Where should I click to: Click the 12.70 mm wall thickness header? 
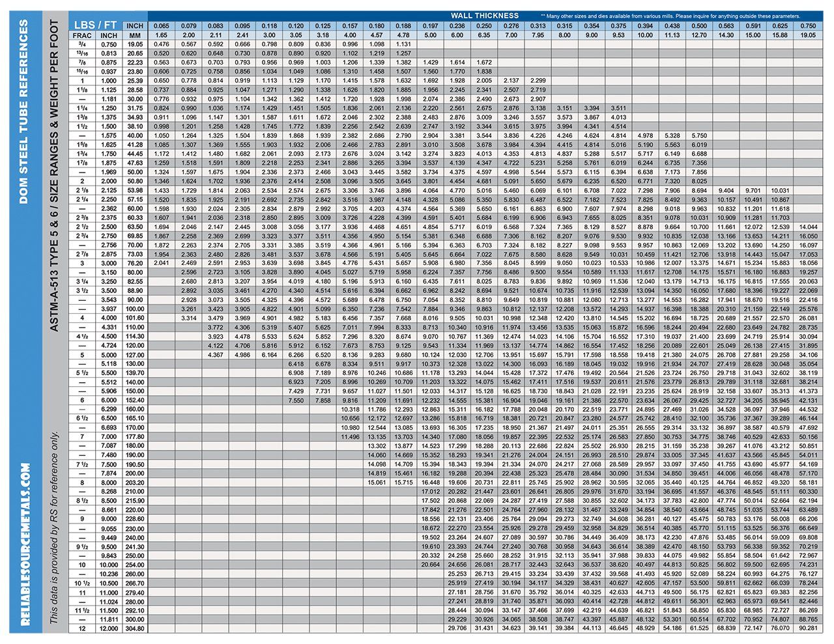click(x=699, y=35)
